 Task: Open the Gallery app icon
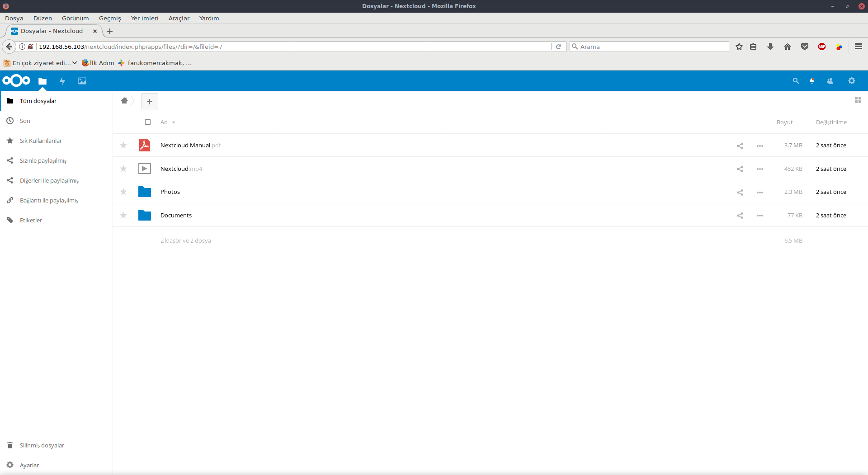[x=82, y=81]
